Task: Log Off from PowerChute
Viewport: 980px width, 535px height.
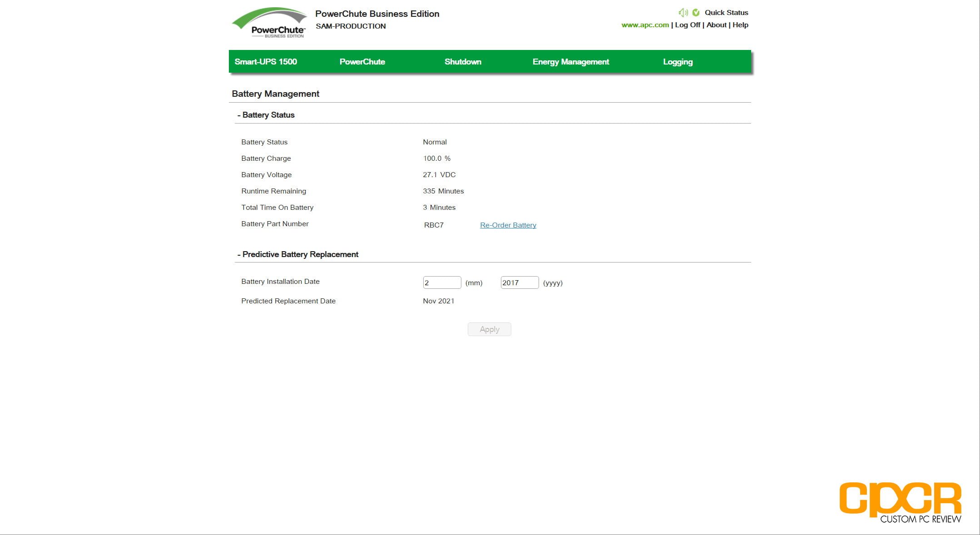Action: pyautogui.click(x=688, y=25)
